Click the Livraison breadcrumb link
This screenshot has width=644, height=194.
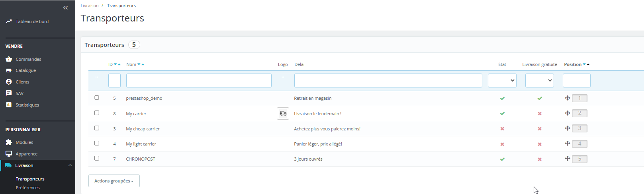(x=90, y=6)
